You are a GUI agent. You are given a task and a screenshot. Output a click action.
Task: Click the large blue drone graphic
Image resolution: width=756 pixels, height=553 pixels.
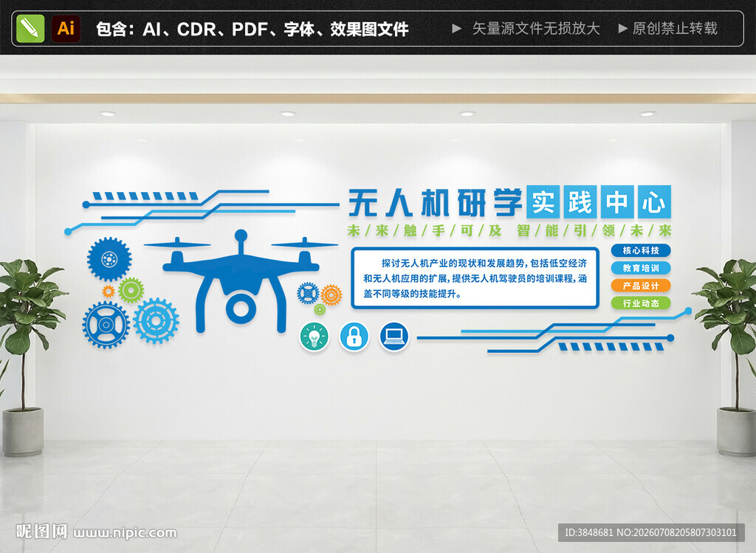pos(241,281)
